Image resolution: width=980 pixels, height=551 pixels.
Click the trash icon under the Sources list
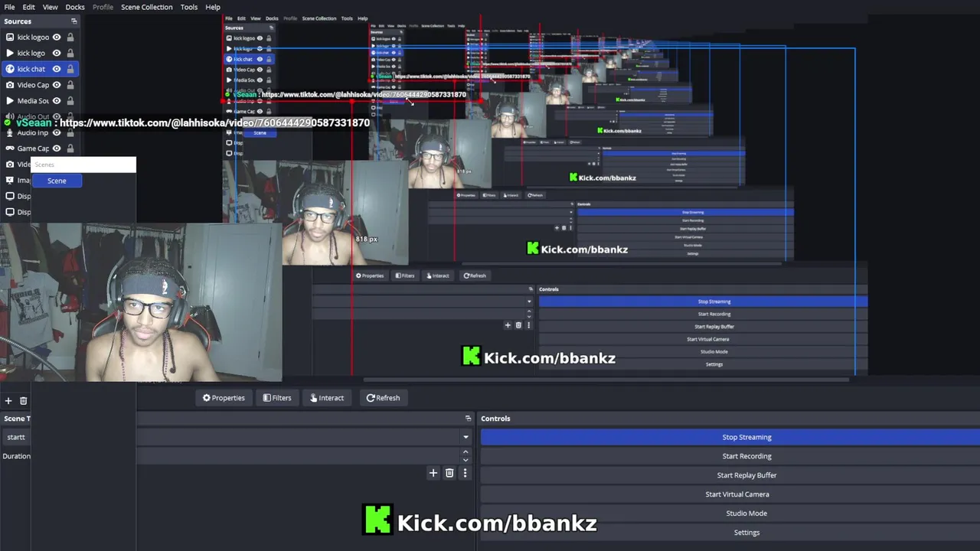[x=23, y=400]
